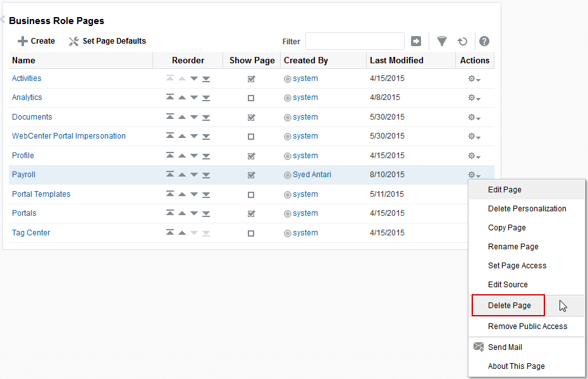Open the Portals page link
Viewport: 588px width, 379px height.
pos(23,213)
